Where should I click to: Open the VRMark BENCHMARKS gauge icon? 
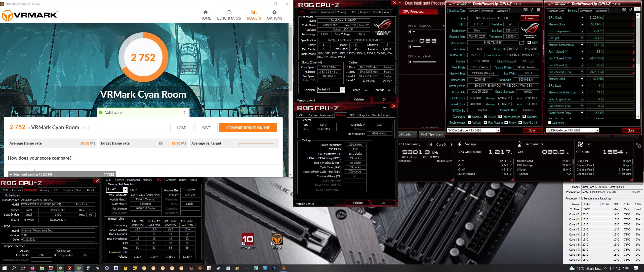[229, 12]
